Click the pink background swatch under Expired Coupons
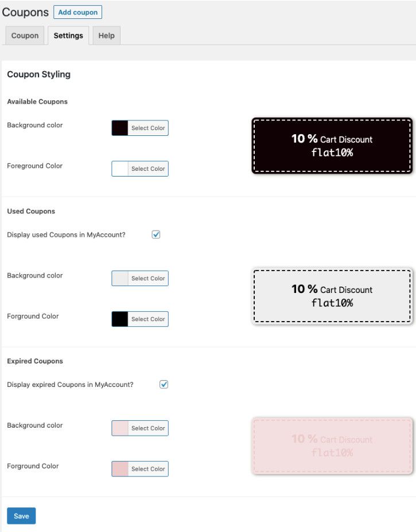 pos(120,428)
